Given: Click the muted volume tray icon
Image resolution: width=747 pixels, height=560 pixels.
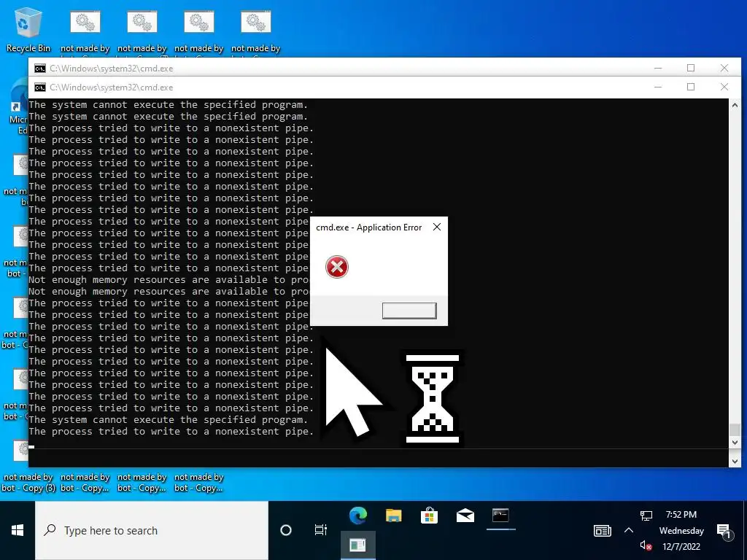Looking at the screenshot, I should [x=646, y=545].
